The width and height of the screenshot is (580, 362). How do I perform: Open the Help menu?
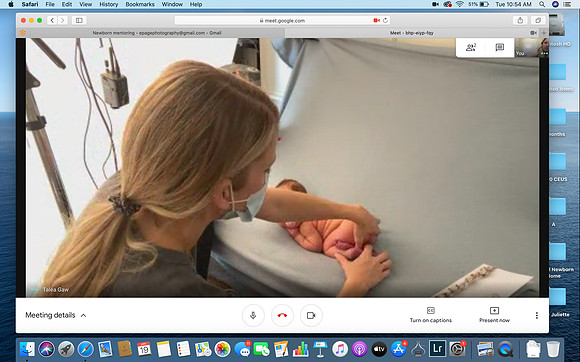(x=196, y=4)
